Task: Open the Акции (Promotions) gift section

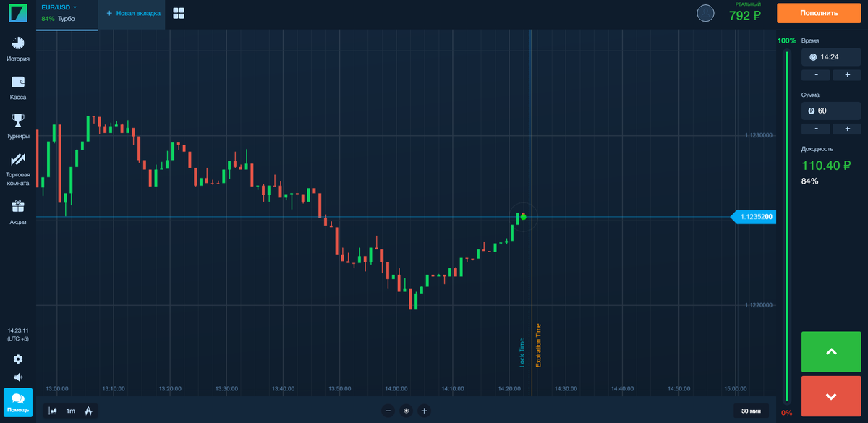Action: pos(18,213)
